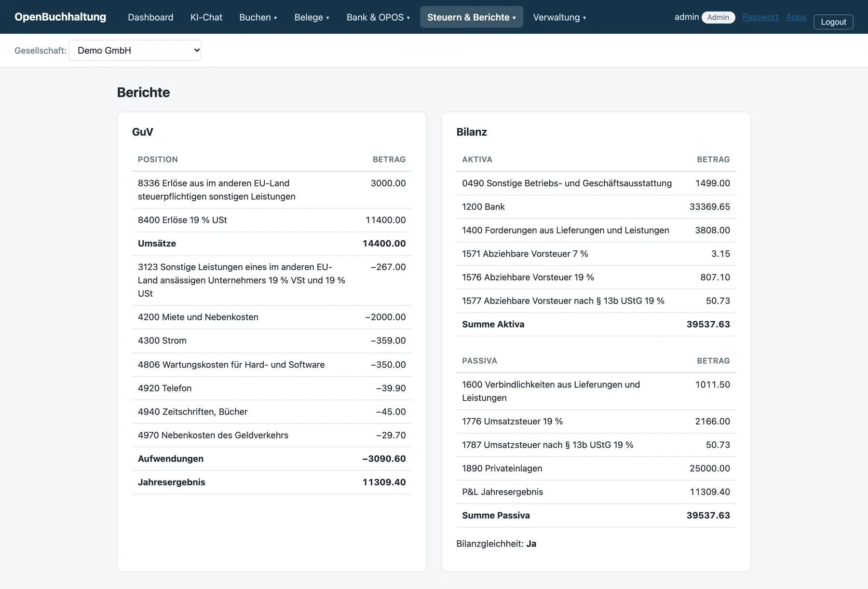Screen dimensions: 868x589
Task: Expand Steuern & Berichte menu
Action: pos(471,17)
